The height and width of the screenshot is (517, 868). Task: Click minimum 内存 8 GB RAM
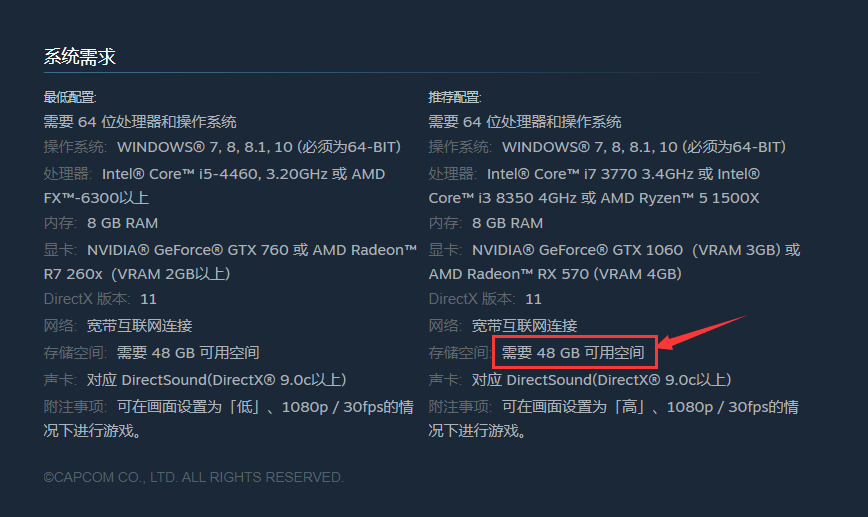[101, 223]
